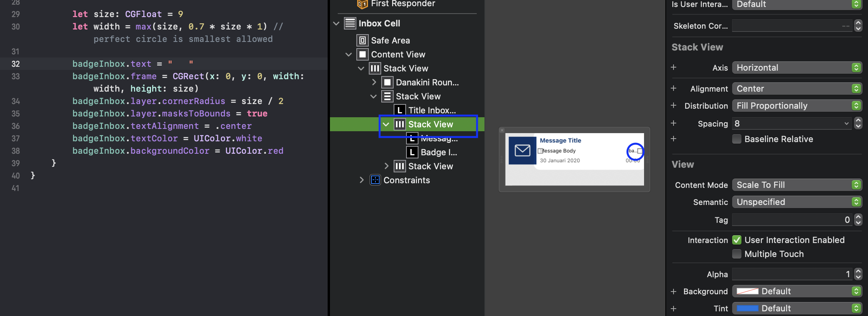Expand the Danakini Roun... tree item
Viewport: 868px width, 316px height.
(374, 82)
